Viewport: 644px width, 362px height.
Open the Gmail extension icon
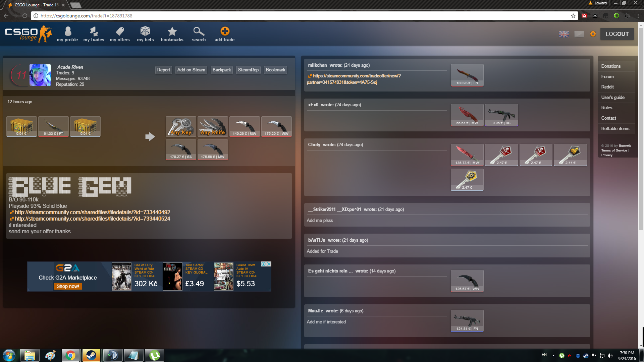(584, 16)
